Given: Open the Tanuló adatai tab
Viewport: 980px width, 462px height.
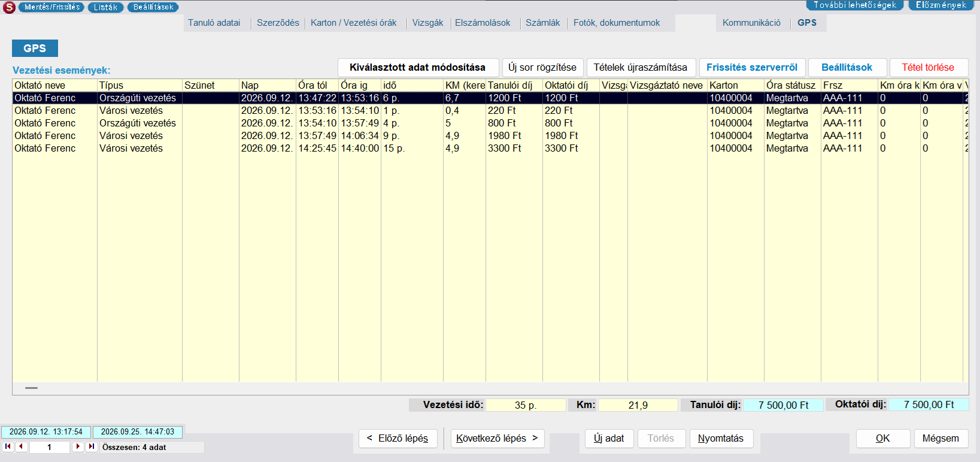Looking at the screenshot, I should 214,23.
